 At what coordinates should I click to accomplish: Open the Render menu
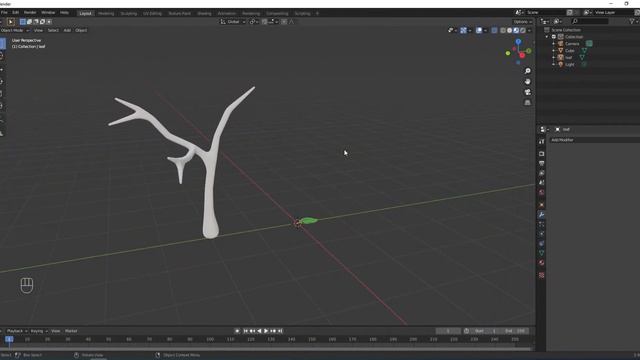coord(30,13)
